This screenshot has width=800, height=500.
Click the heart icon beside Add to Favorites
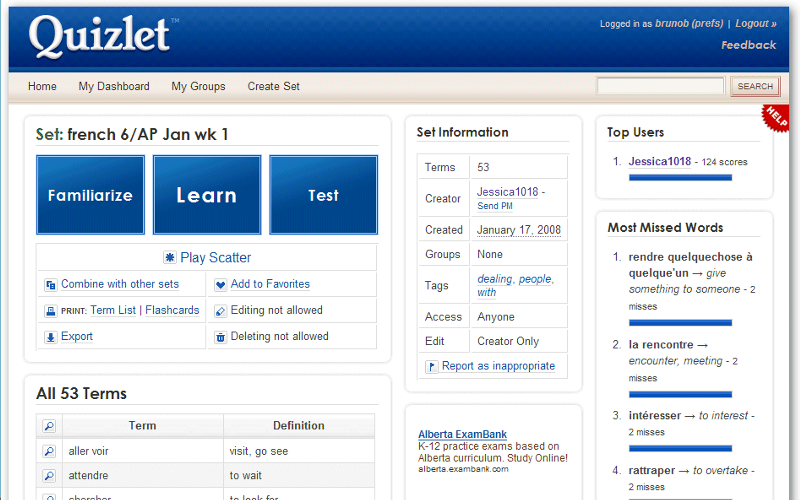[221, 285]
